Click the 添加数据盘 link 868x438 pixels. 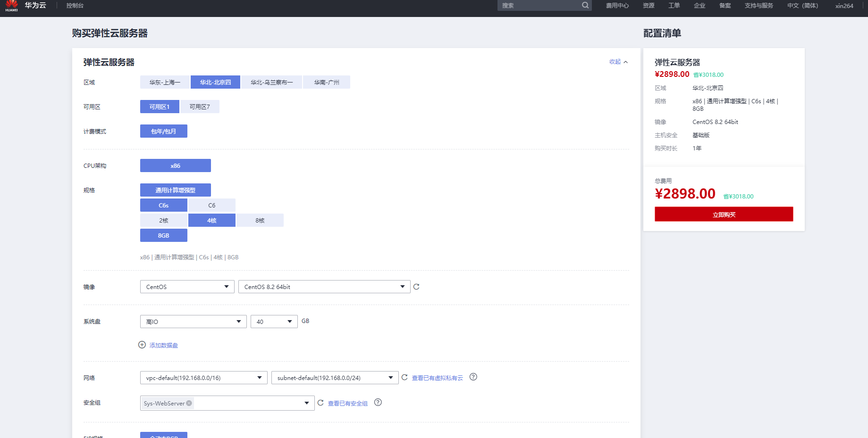164,345
